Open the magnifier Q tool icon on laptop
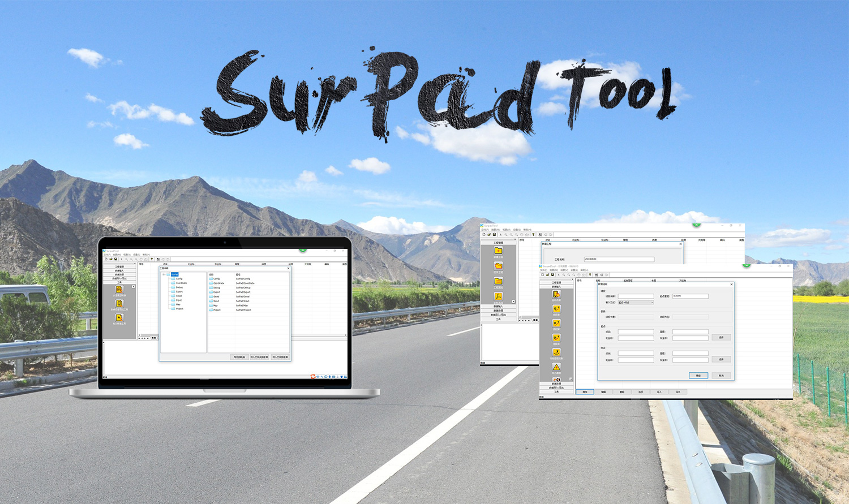This screenshot has height=504, width=849. point(119,304)
